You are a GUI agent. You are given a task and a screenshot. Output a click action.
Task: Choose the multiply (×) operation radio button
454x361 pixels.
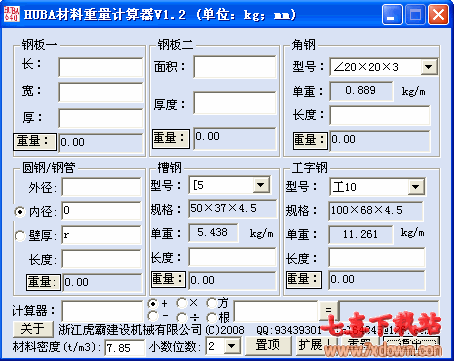[182, 303]
